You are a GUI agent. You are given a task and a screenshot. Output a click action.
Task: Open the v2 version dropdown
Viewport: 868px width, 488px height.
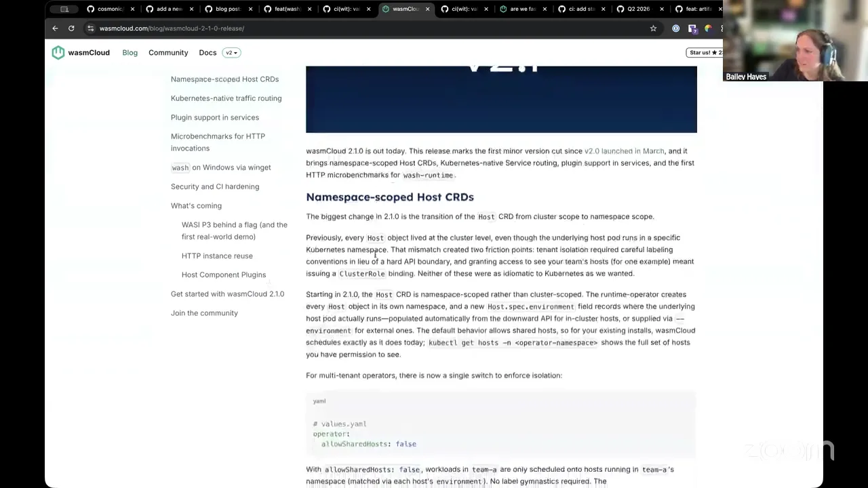(x=231, y=53)
